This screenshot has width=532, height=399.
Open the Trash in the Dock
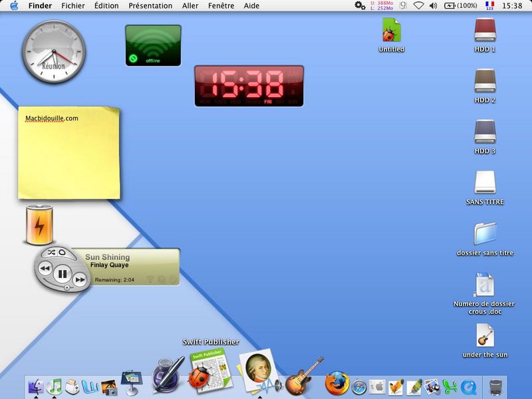(x=495, y=387)
